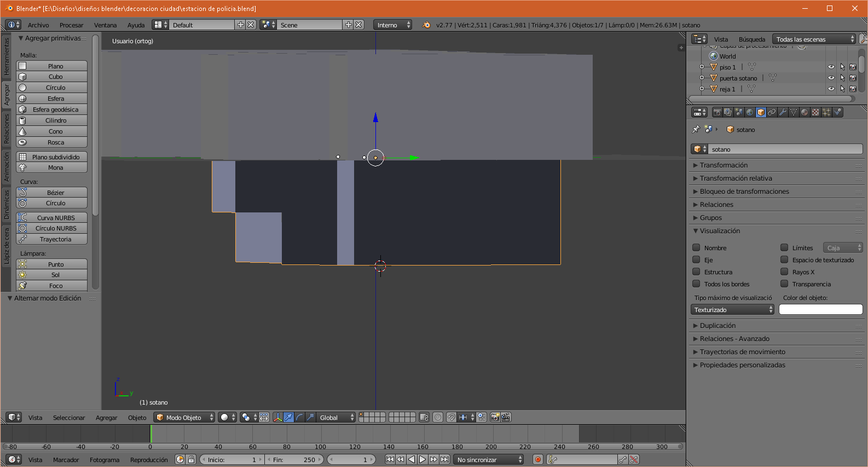This screenshot has height=467, width=868.
Task: Click the Particles properties sparkle icon
Action: click(826, 112)
